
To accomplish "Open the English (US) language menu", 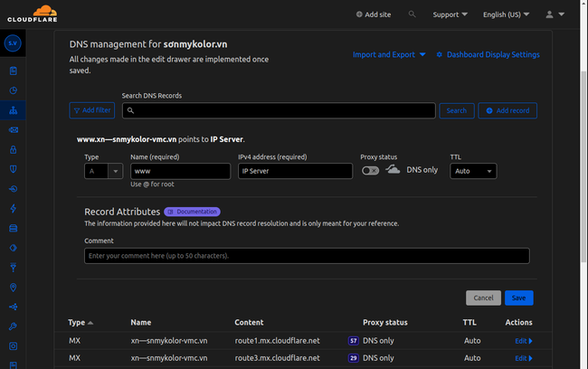I will 506,14.
